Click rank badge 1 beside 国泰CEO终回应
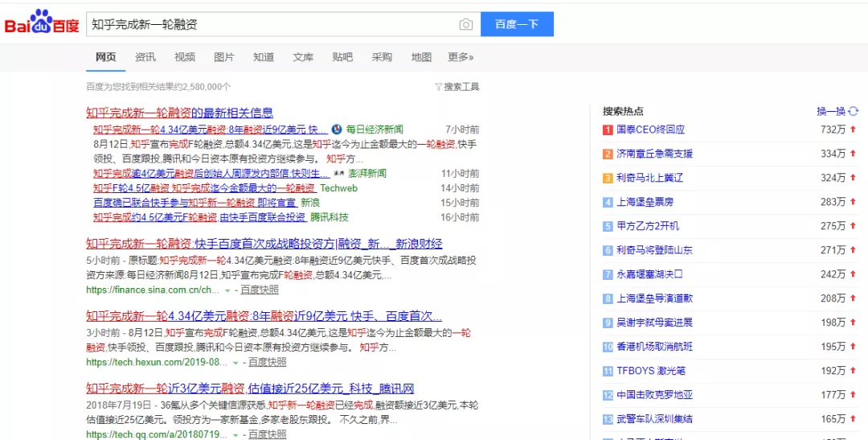The width and height of the screenshot is (868, 440). click(x=608, y=130)
